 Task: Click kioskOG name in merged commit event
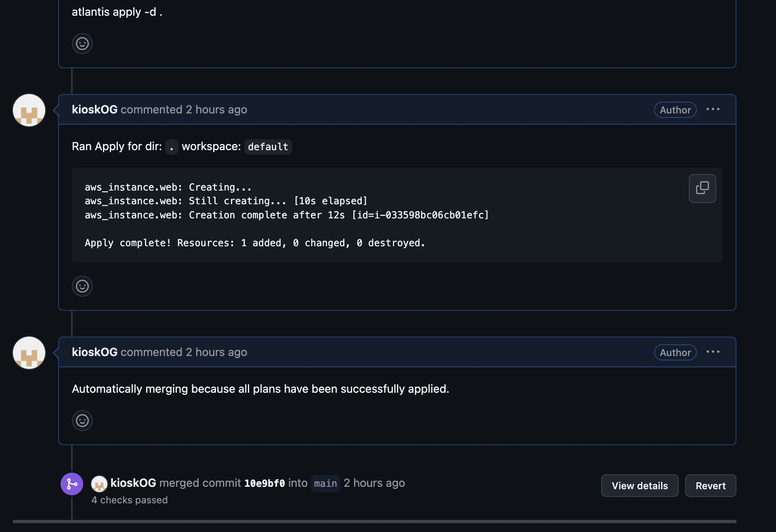(133, 483)
